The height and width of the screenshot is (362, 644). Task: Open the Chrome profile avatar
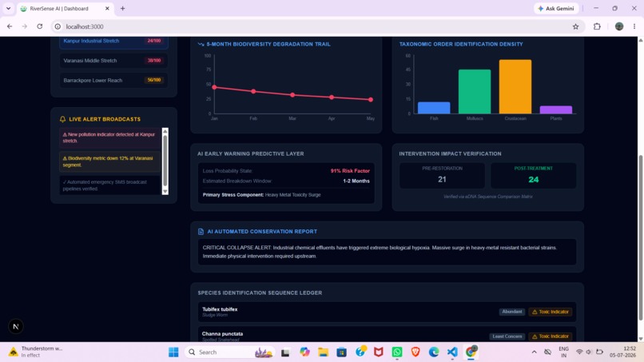(619, 26)
